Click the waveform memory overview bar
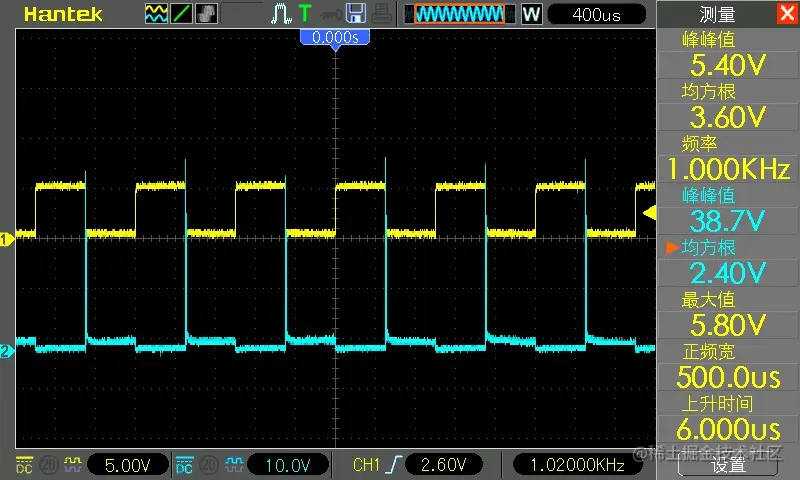The image size is (800, 480). coord(459,14)
